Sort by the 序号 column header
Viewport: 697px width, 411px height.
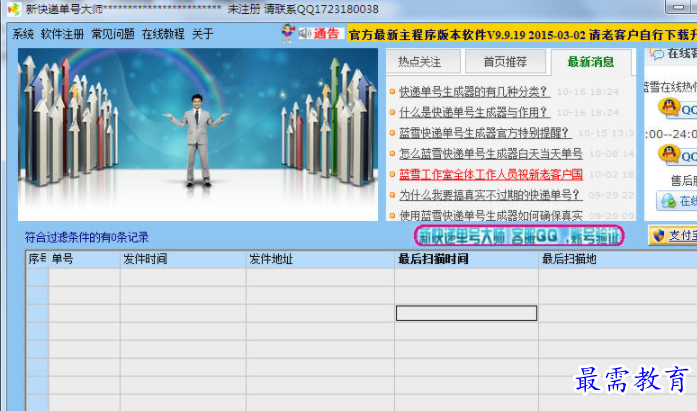(37, 259)
